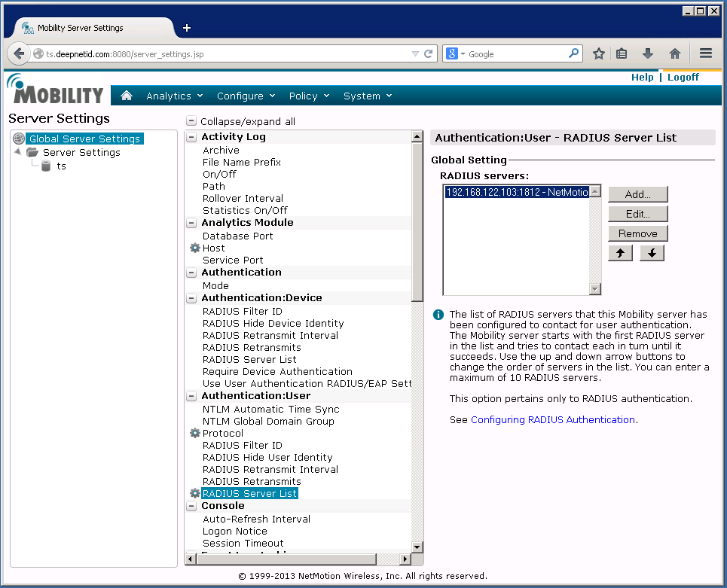Click the Mobility home icon
727x588 pixels.
(127, 96)
